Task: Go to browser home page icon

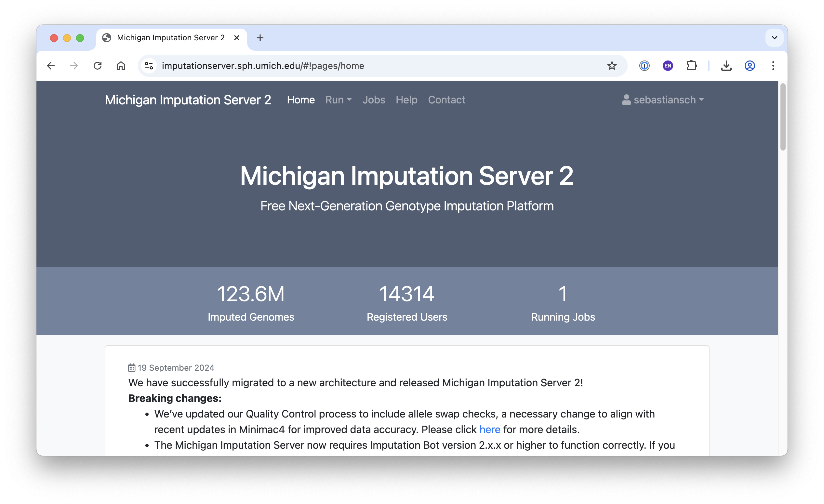Action: (x=121, y=66)
